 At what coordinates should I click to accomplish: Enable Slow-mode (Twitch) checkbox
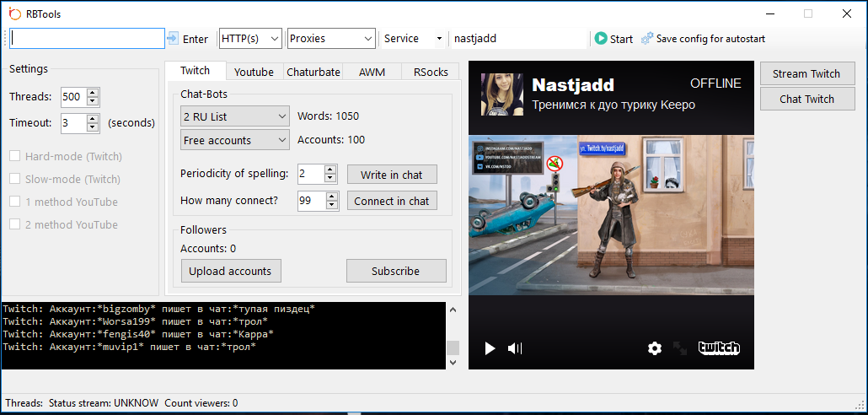(15, 179)
